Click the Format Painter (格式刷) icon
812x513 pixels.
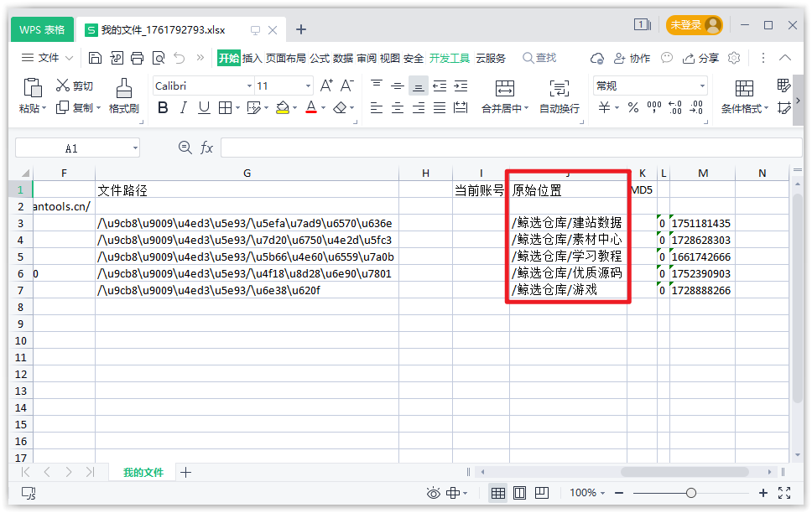(x=123, y=87)
